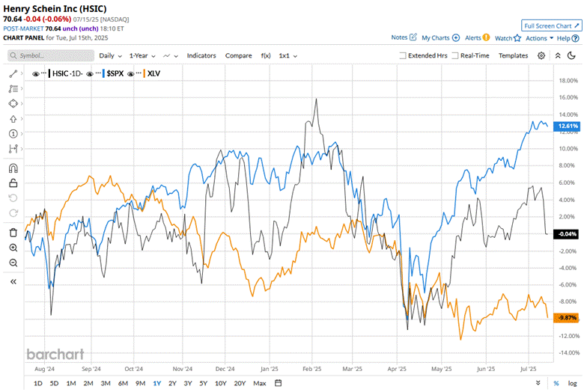584x392 pixels.
Task: Add to watchlist with star icon
Action: 517,38
